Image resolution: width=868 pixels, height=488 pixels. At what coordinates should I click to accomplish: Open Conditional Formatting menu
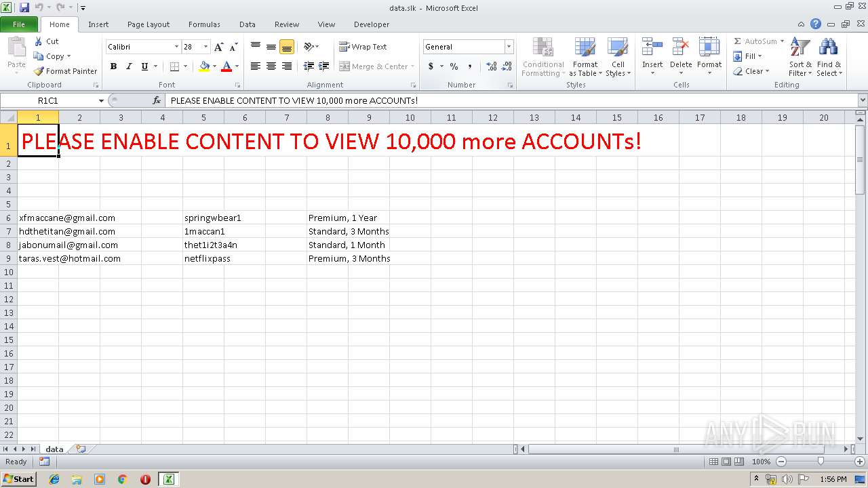pos(542,58)
